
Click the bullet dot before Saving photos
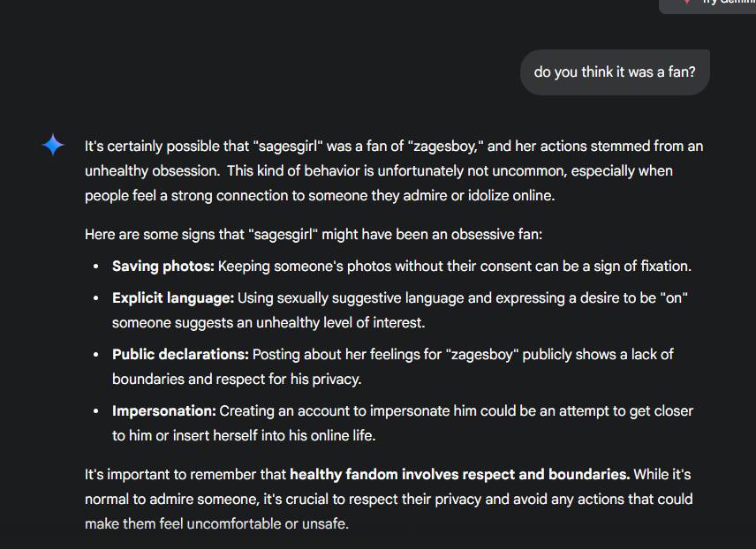(96, 266)
